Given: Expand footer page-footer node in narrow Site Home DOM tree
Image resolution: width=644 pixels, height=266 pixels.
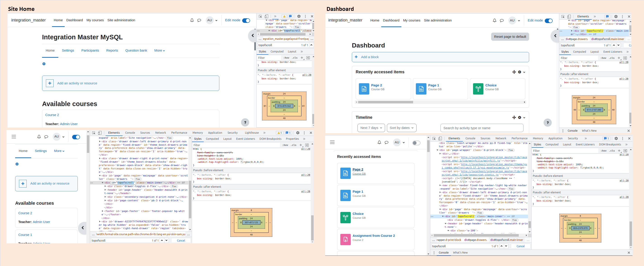Looking at the screenshot, I should click(102, 211).
